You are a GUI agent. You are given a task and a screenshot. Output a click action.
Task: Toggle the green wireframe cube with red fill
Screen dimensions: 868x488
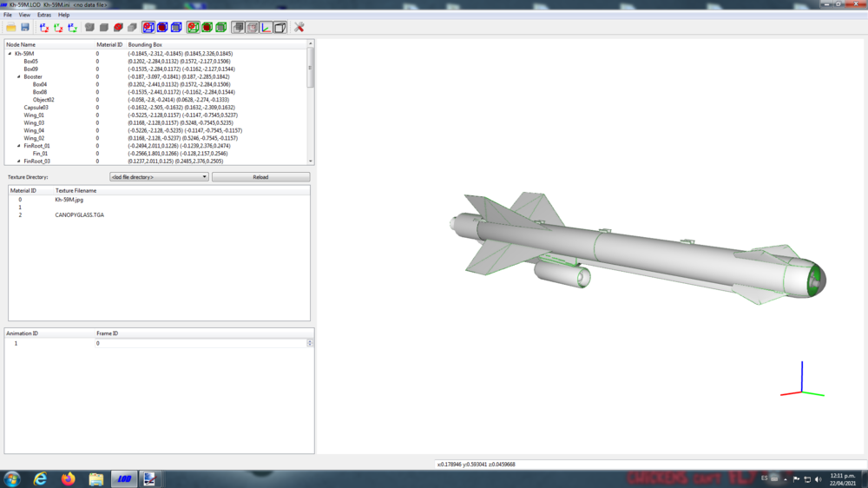(x=207, y=27)
